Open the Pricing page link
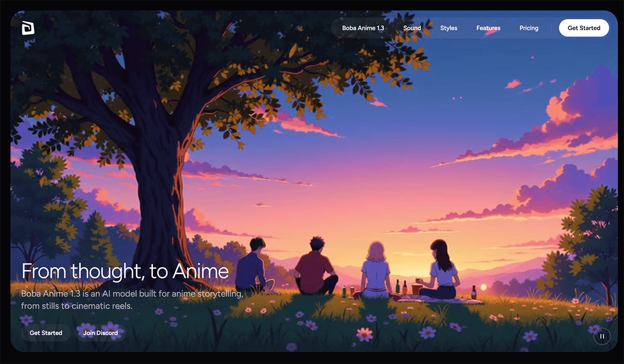Screen dimensions: 624x364 tap(528, 28)
